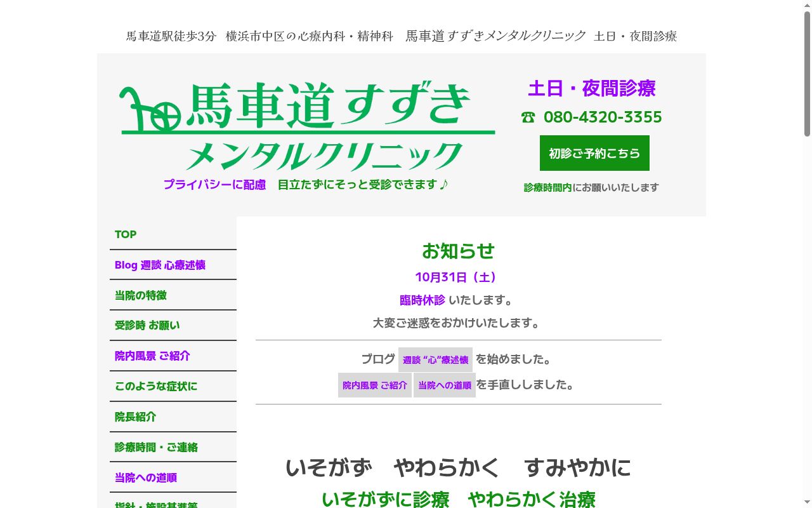Go to 当院の特徴 page
The width and height of the screenshot is (812, 508).
coord(173,295)
